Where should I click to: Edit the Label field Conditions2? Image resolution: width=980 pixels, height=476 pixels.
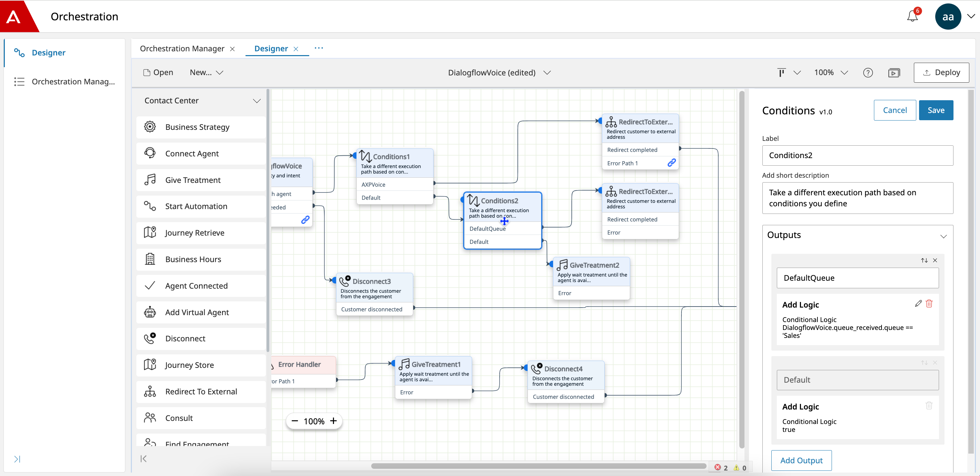point(857,155)
